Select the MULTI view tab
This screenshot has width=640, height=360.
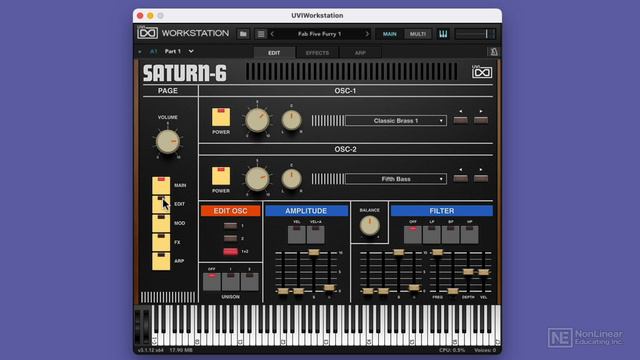[418, 34]
